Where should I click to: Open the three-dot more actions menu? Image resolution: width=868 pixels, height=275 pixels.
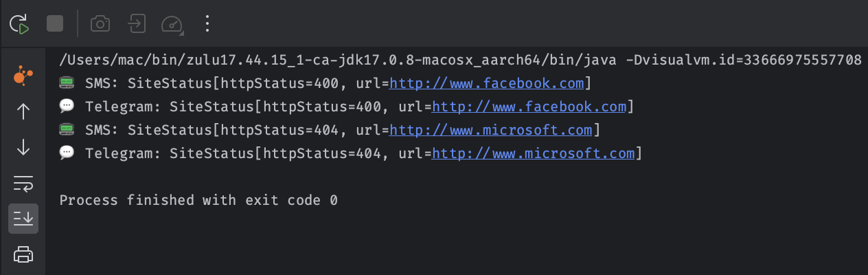coord(207,24)
